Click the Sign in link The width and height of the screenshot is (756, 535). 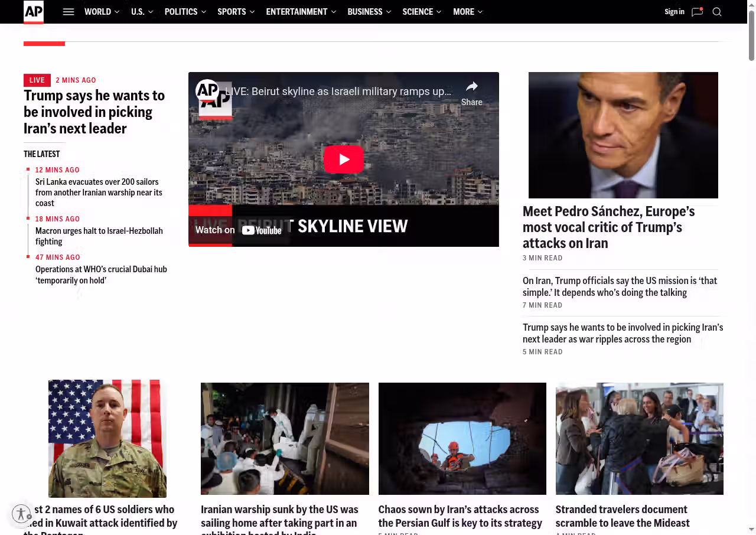674,12
